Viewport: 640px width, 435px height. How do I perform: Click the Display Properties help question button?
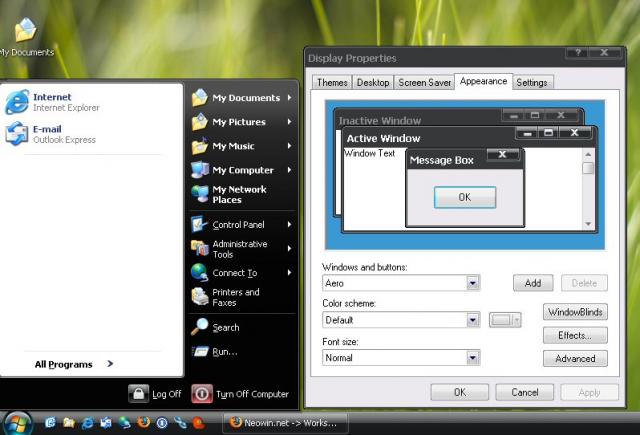pyautogui.click(x=578, y=53)
